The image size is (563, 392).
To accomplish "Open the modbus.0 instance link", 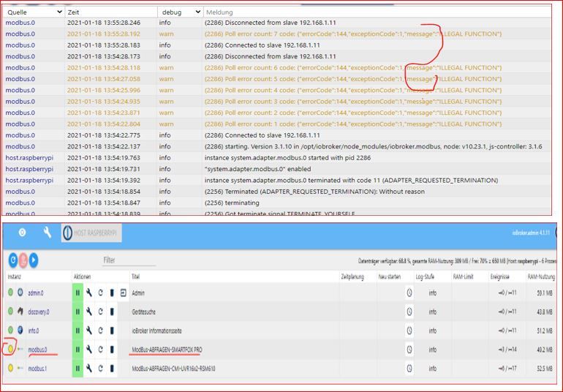I will 37,350.
